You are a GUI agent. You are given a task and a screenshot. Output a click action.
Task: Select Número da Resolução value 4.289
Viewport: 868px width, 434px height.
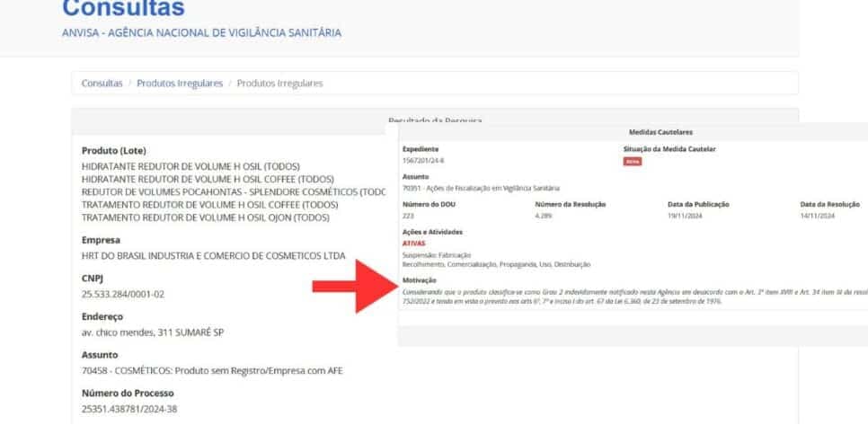pos(543,216)
